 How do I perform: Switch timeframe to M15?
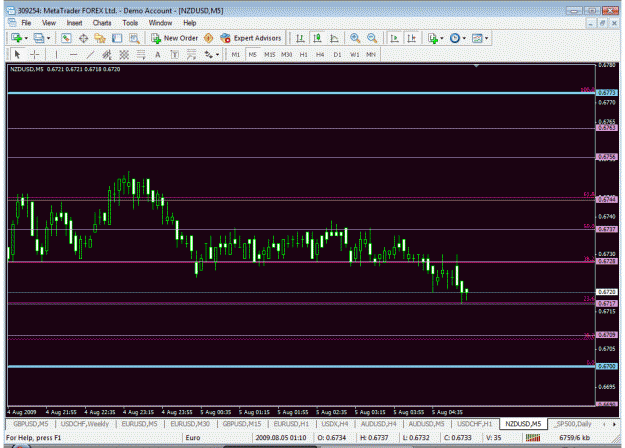[269, 55]
